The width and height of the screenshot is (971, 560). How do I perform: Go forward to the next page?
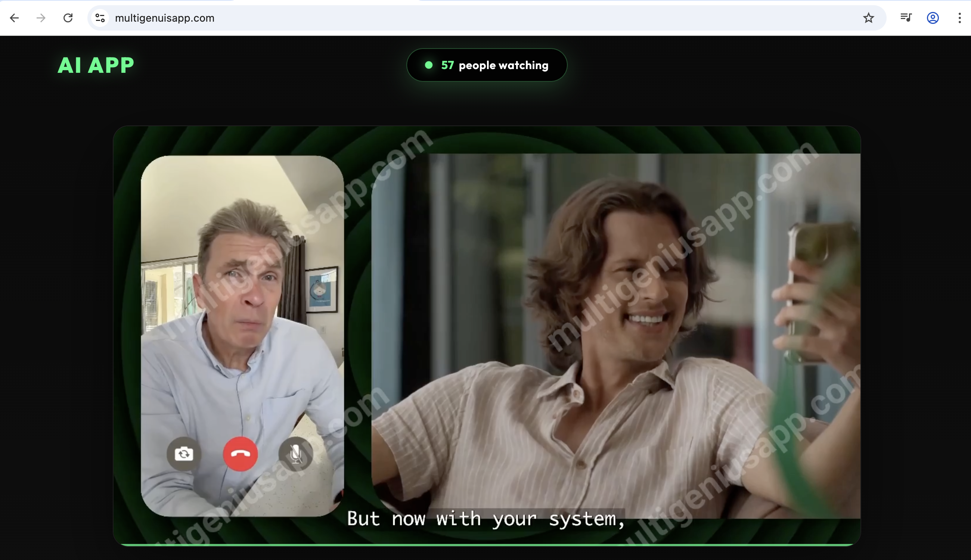click(x=41, y=18)
